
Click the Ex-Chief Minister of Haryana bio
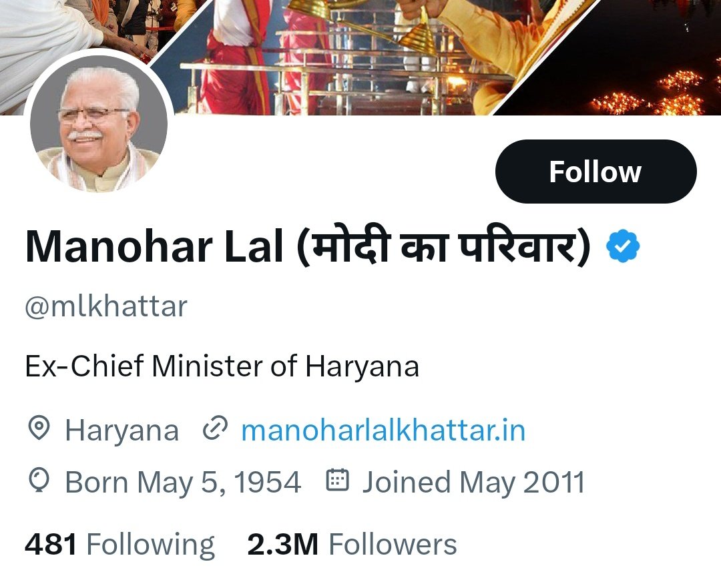point(222,366)
